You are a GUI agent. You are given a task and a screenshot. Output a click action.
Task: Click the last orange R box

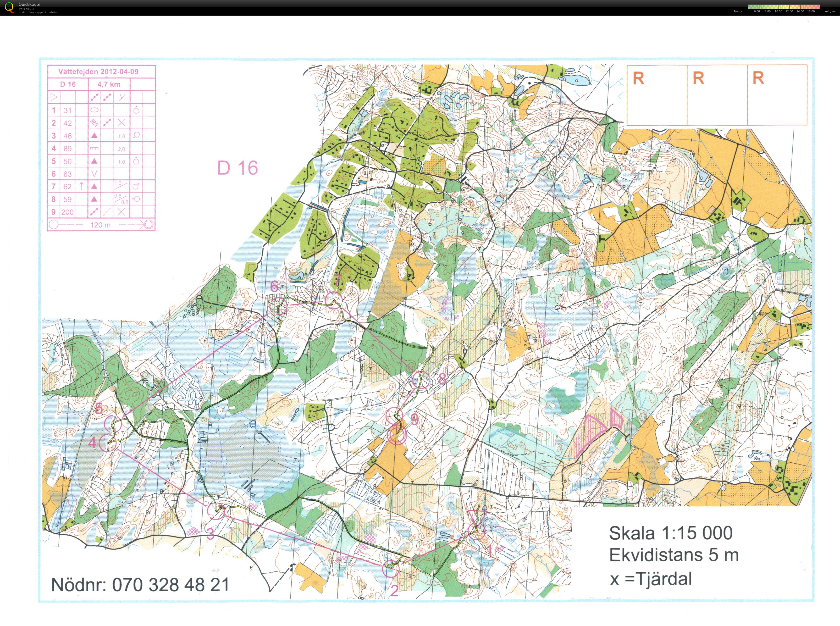click(777, 95)
